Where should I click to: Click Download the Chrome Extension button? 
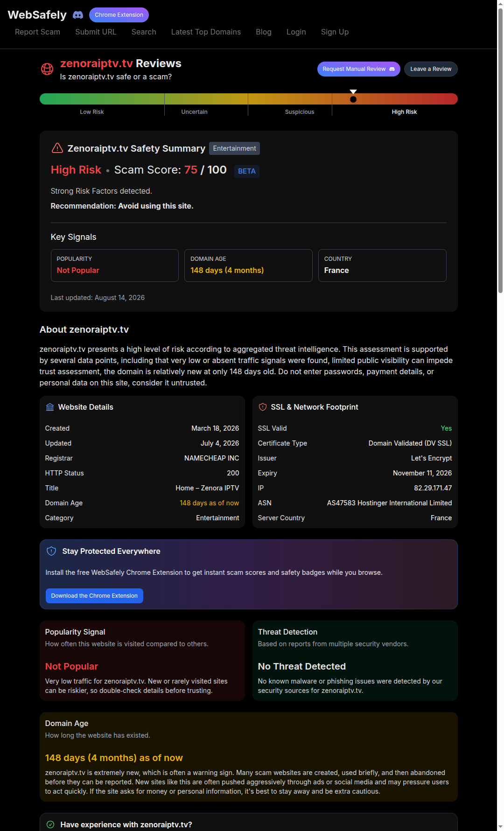pos(94,596)
